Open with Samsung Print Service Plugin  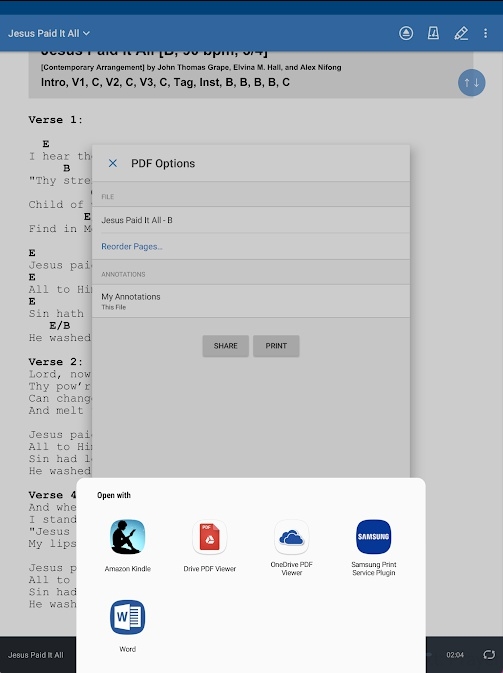coord(373,547)
